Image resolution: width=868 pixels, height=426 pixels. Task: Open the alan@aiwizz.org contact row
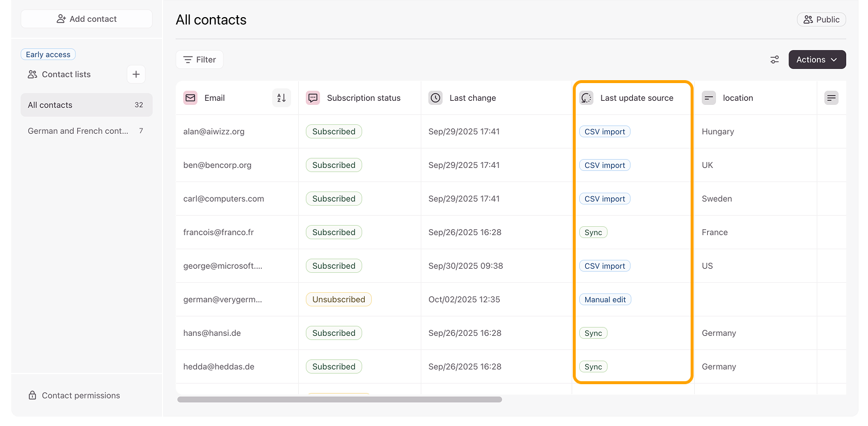[214, 131]
